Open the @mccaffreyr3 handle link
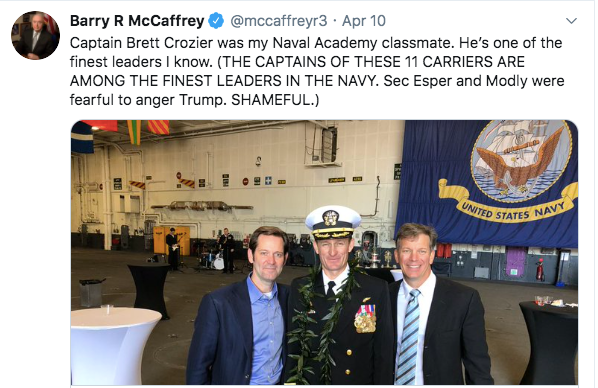The width and height of the screenshot is (598, 388). [x=278, y=21]
